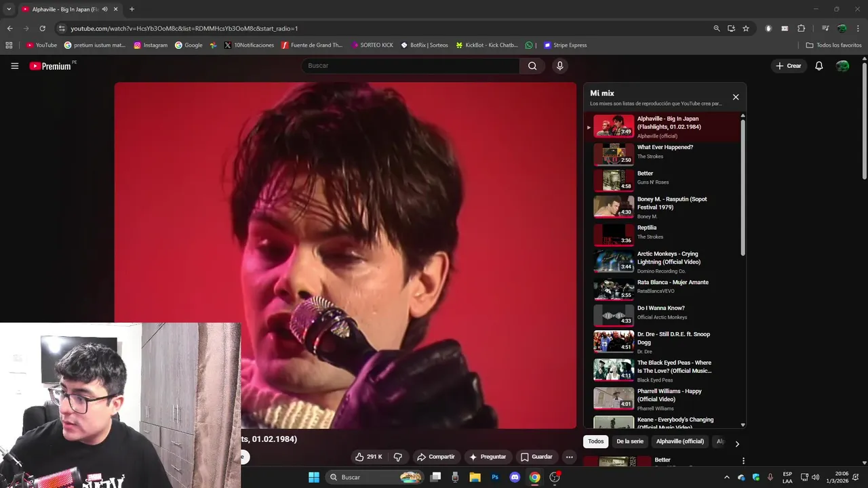Open the tab search dropdown arrow
868x488 pixels.
click(x=9, y=9)
